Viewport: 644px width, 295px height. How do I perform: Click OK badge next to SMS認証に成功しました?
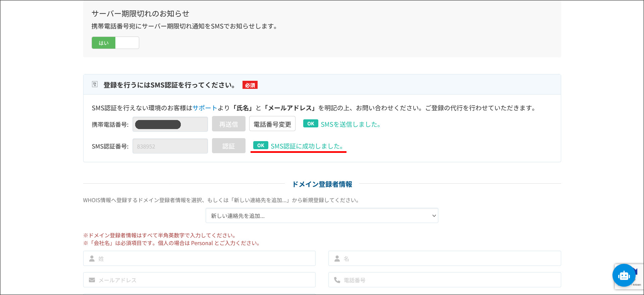pos(261,145)
